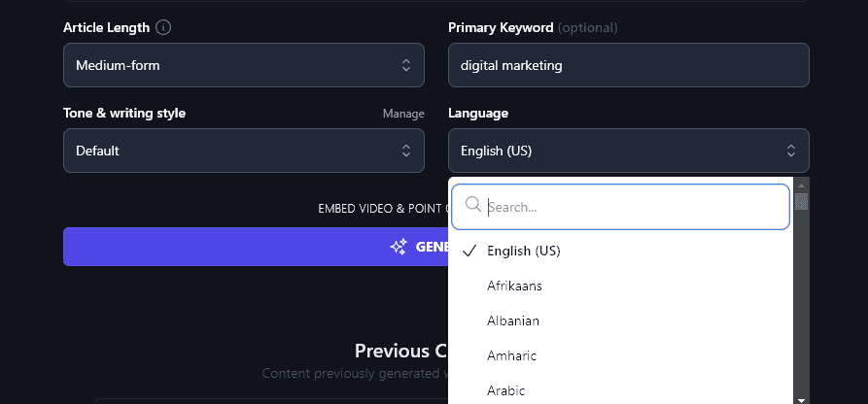The width and height of the screenshot is (868, 404).
Task: Open the Article Length Medium-form dropdown
Action: point(243,66)
